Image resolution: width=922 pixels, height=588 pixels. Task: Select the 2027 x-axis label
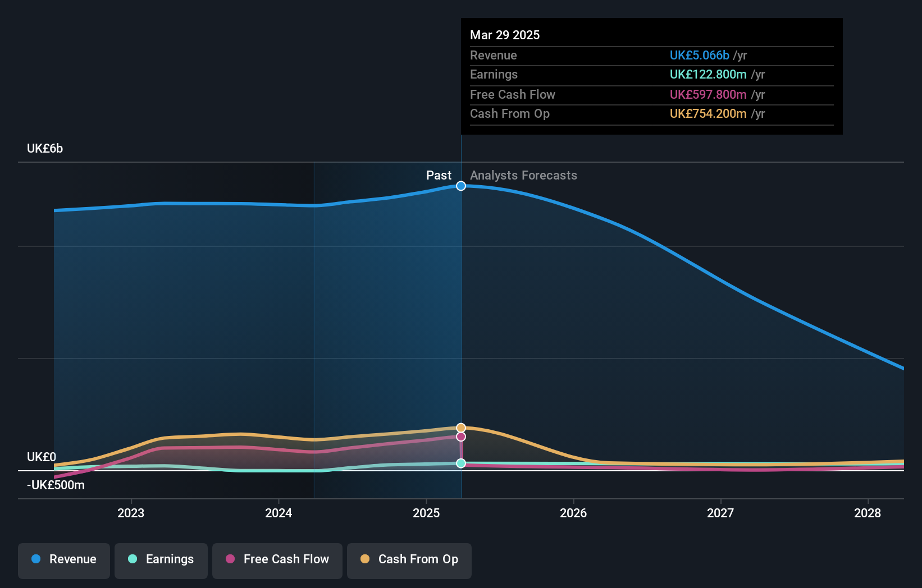tap(720, 513)
